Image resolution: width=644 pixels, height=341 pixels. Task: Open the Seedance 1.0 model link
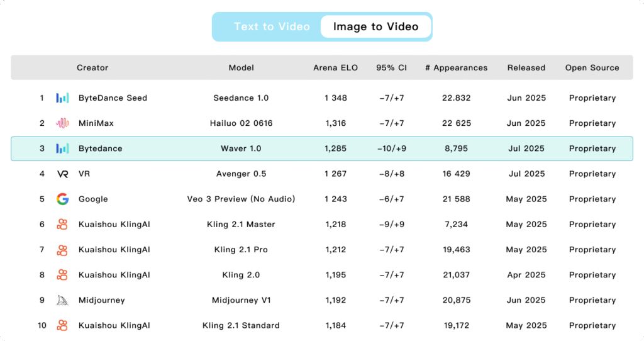pyautogui.click(x=241, y=98)
